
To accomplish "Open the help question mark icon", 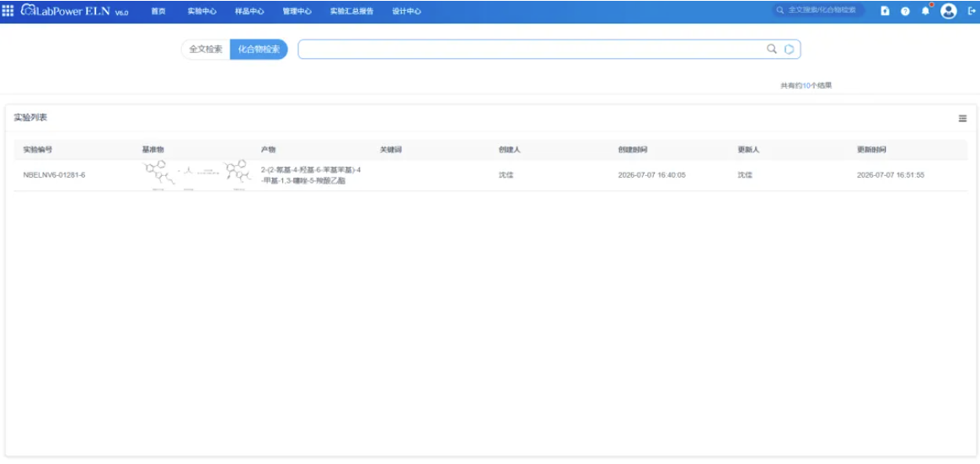I will [x=905, y=11].
